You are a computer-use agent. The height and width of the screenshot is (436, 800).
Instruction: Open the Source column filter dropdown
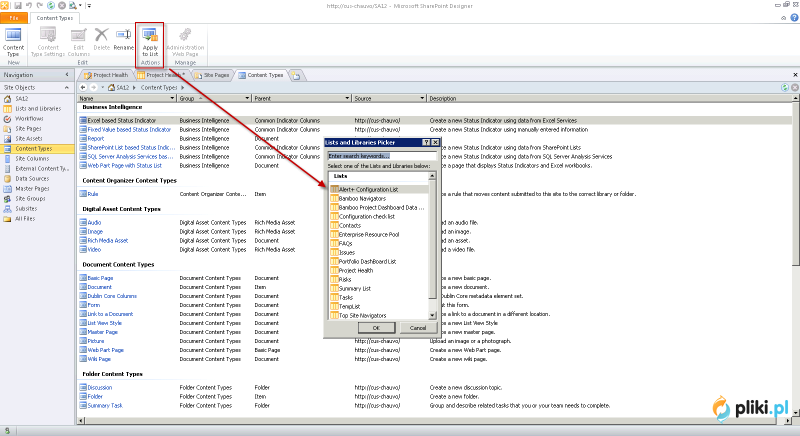point(422,98)
